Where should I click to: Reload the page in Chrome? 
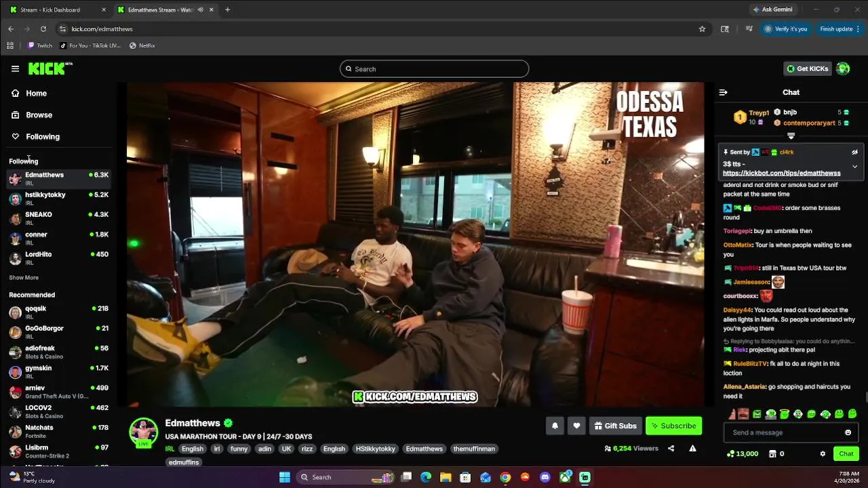click(43, 29)
